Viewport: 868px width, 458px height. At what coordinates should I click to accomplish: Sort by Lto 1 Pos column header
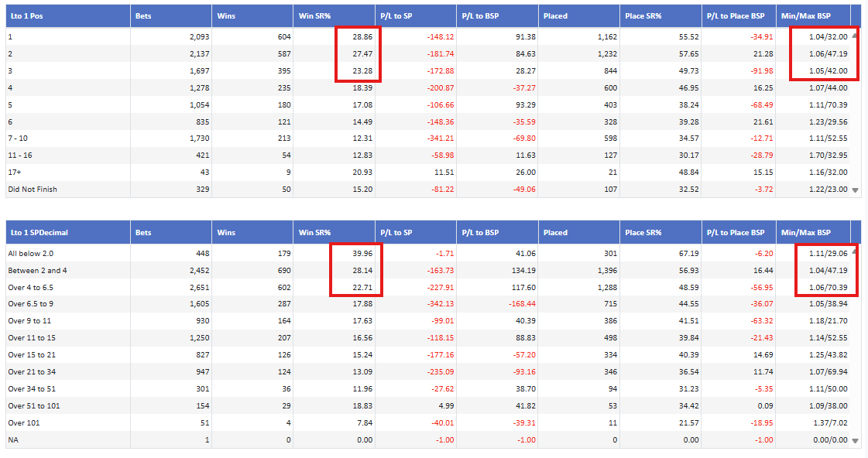point(26,15)
